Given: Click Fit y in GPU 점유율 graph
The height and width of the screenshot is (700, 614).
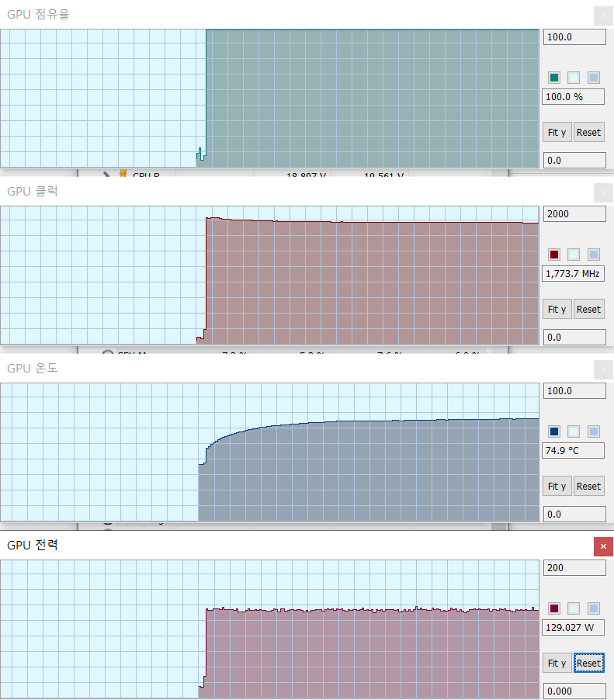Looking at the screenshot, I should pos(557,132).
